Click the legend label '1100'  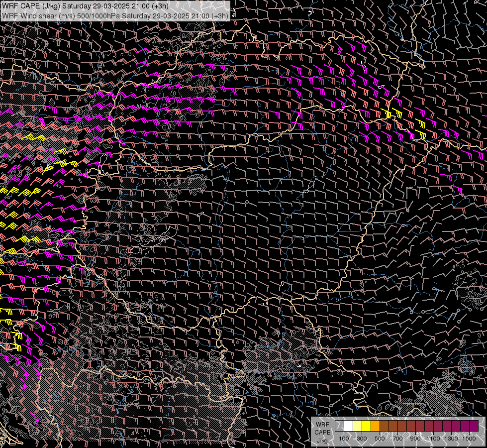[433, 439]
